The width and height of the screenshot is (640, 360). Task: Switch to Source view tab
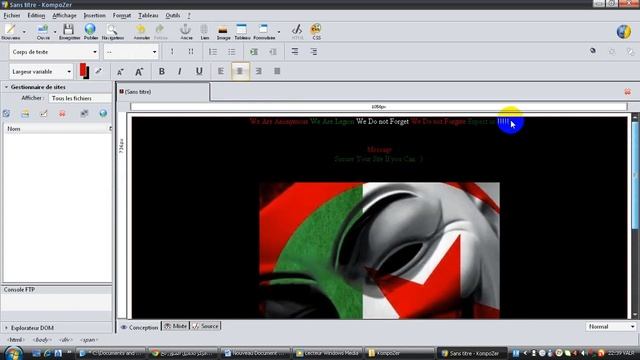[x=206, y=326]
